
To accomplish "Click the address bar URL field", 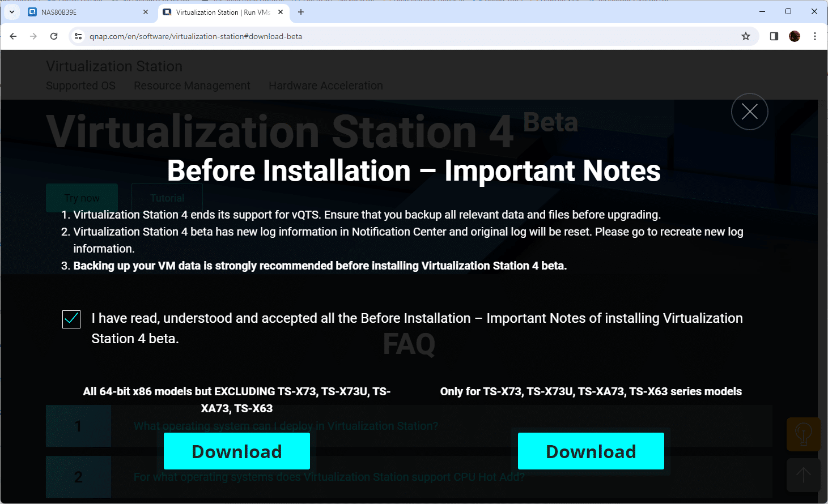I will pyautogui.click(x=413, y=36).
